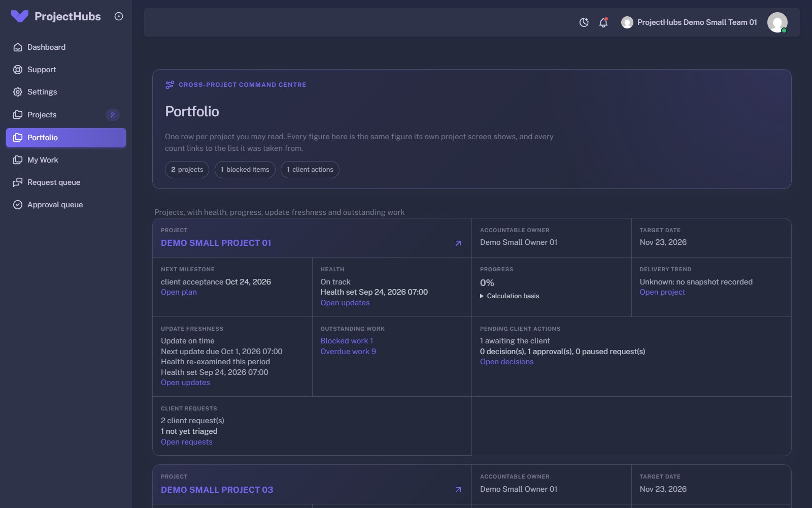Click the 1 blocked items chip
Screen dimensions: 812x508
click(x=245, y=170)
